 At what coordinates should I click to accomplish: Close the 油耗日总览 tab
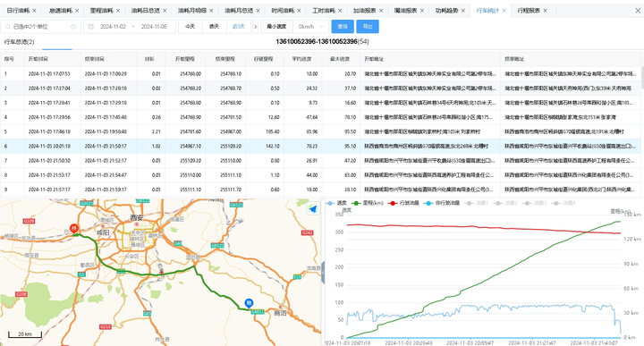coord(165,11)
